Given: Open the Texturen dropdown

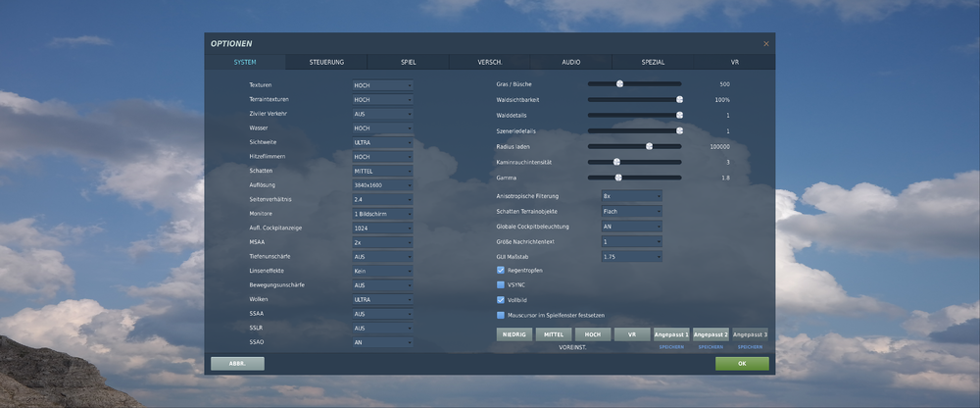Looking at the screenshot, I should click(x=382, y=85).
